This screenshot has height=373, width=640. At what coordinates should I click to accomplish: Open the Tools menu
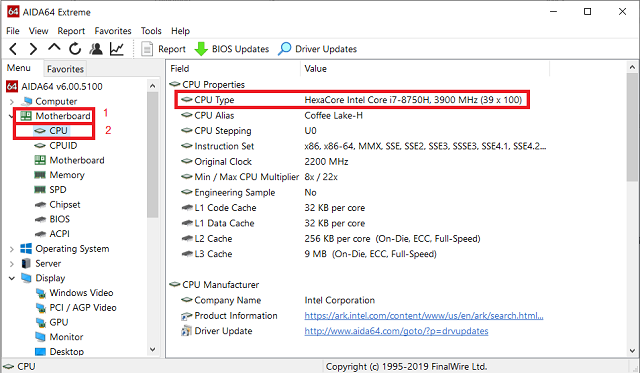(151, 31)
